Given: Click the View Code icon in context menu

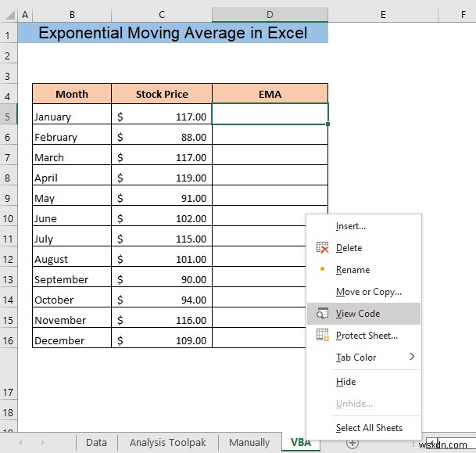Looking at the screenshot, I should coord(322,313).
